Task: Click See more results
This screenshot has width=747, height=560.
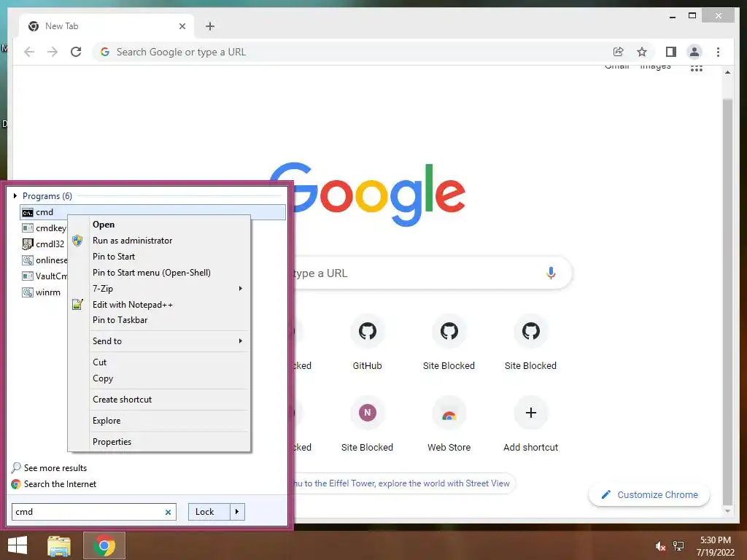Action: click(49, 468)
